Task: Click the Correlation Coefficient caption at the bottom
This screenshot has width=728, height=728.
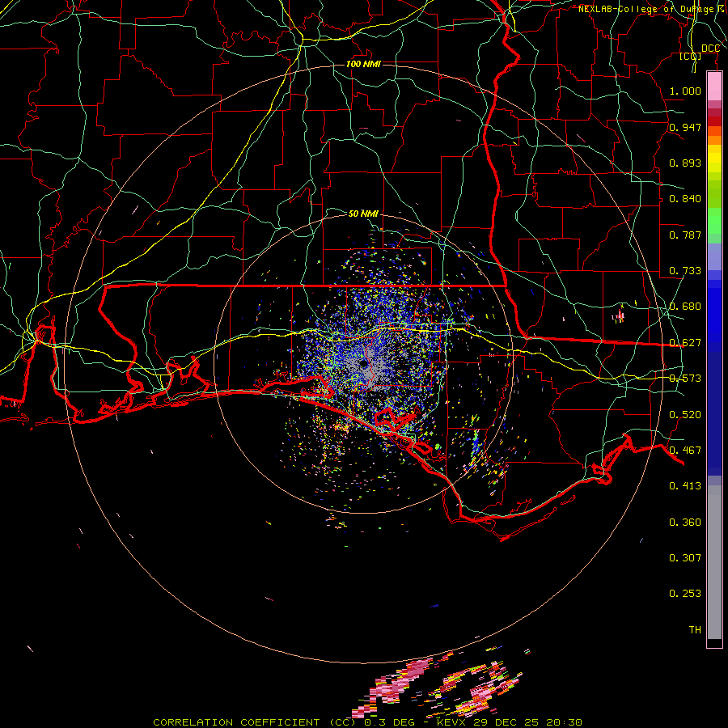Action: click(x=367, y=722)
